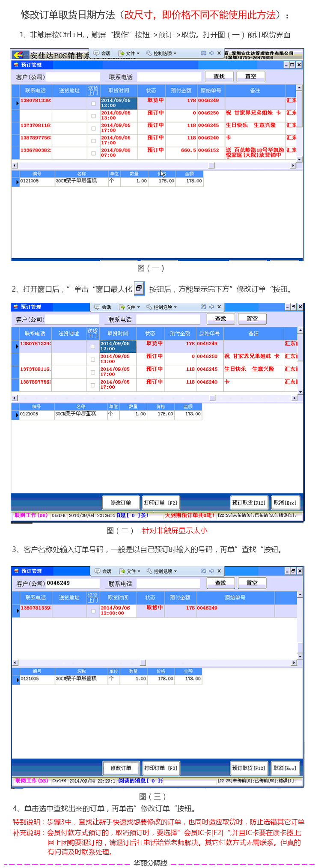
Task: Open 控制选项 dropdown in Figure 2's toolbar
Action: coord(162,307)
